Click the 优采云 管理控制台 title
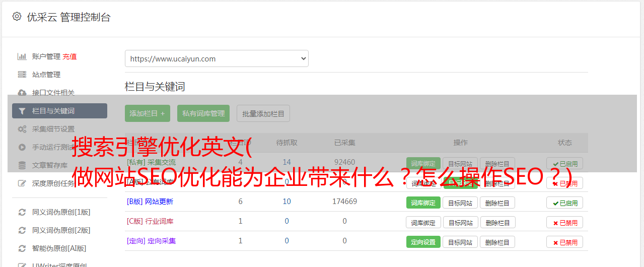The height and width of the screenshot is (267, 644). click(x=68, y=17)
